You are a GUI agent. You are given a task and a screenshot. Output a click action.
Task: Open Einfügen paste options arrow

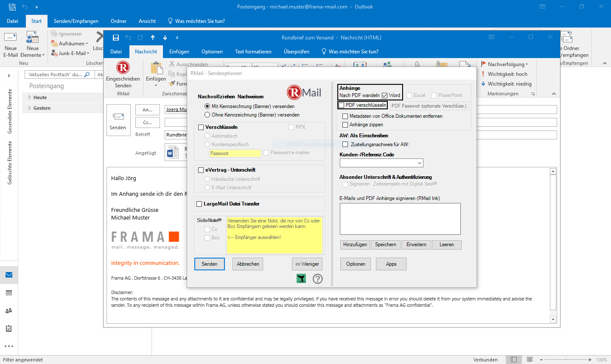tap(156, 85)
